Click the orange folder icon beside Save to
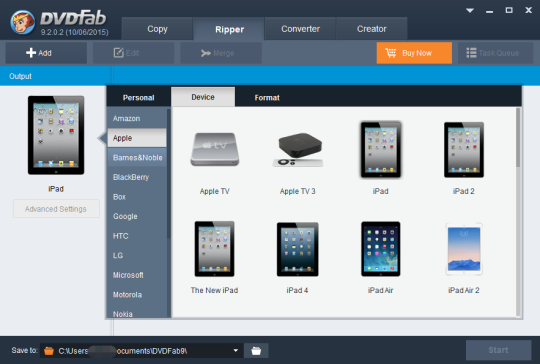Image resolution: width=540 pixels, height=364 pixels. 49,351
